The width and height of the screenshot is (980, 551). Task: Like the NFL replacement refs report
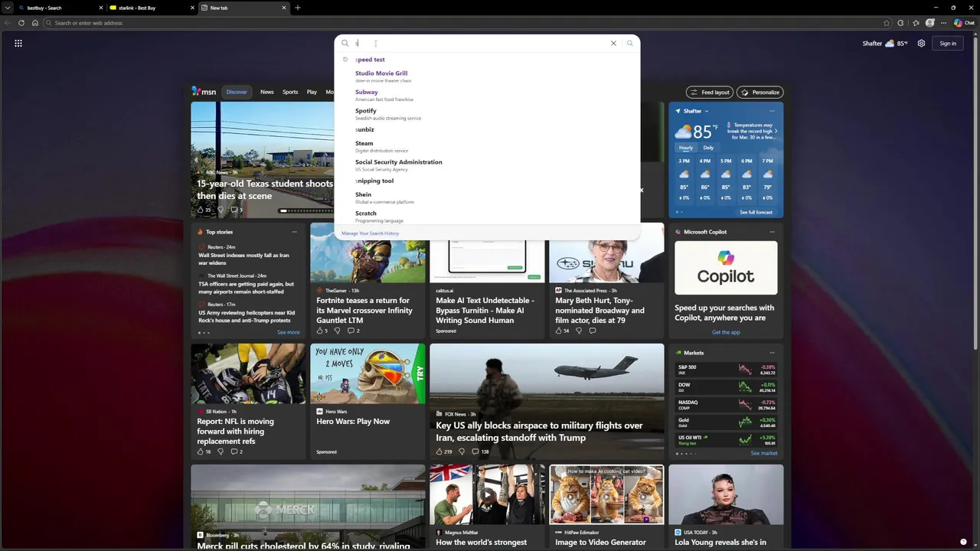pos(204,452)
